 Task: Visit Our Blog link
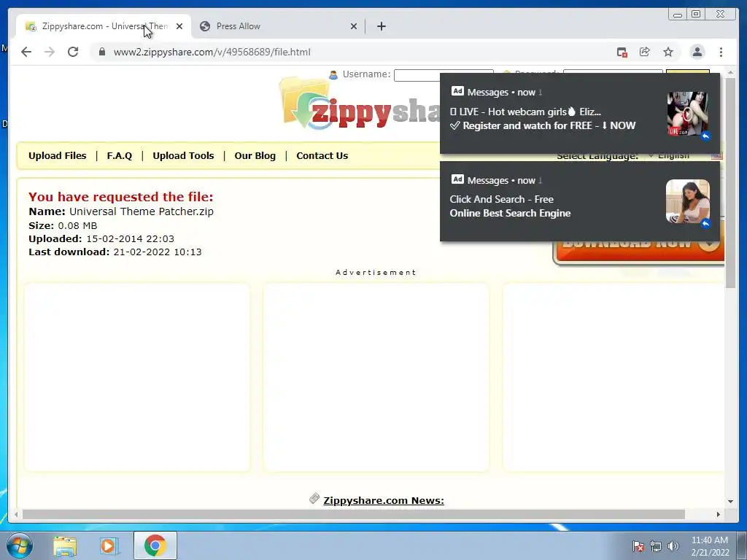coord(255,156)
